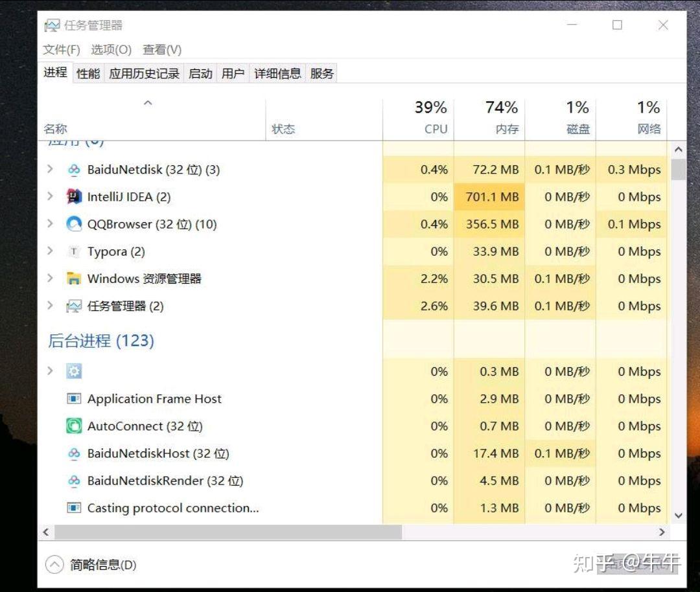This screenshot has width=700, height=592.
Task: Click the Casting protocol connection icon
Action: click(x=74, y=508)
